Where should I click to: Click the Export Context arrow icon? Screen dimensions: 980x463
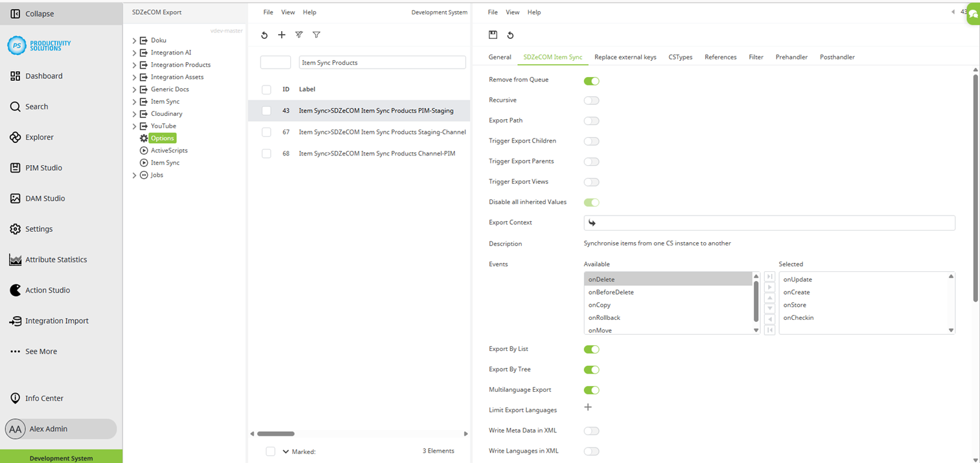[592, 223]
